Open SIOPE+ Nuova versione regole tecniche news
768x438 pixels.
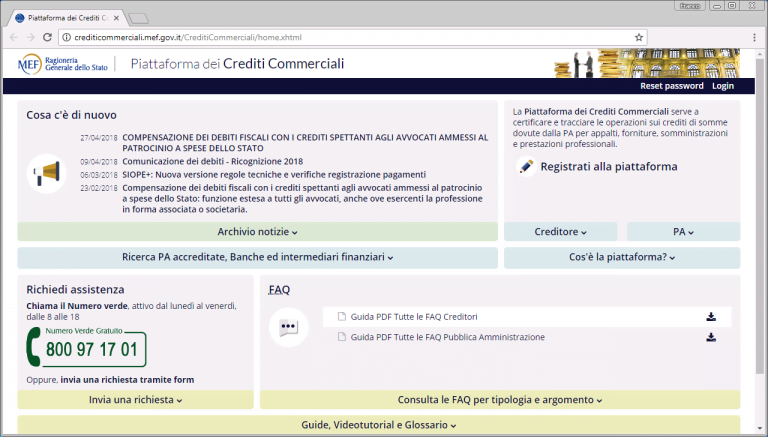tap(274, 174)
